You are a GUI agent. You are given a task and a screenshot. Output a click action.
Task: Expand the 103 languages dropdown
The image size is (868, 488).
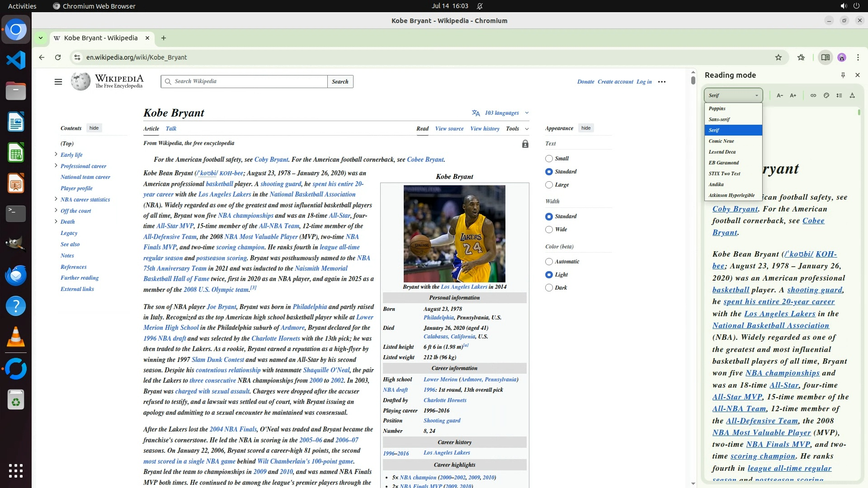[501, 113]
